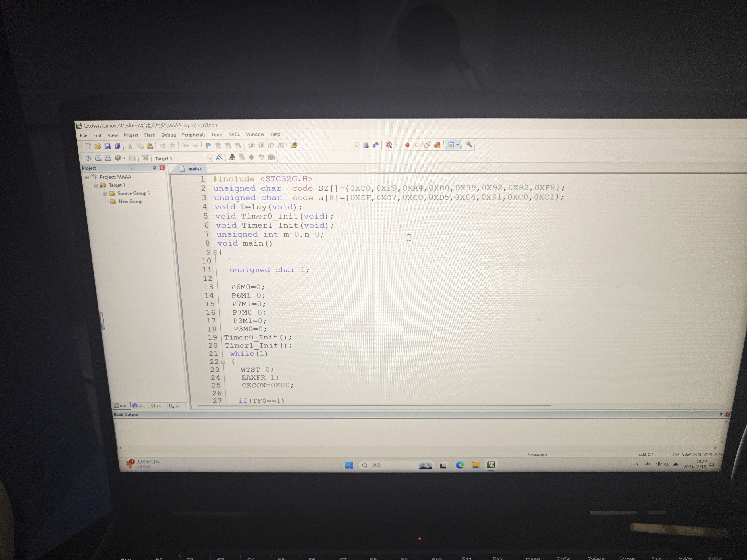Expand Source Group 1 tree node
The height and width of the screenshot is (560, 747).
tap(105, 193)
